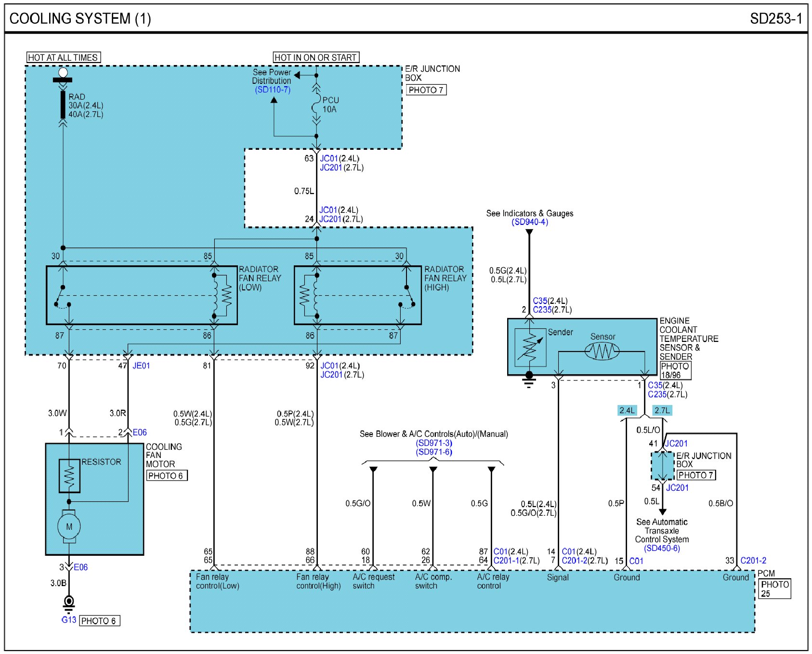The height and width of the screenshot is (654, 812).
Task: Open PHOTO 25 next to PCM
Action: (x=774, y=589)
